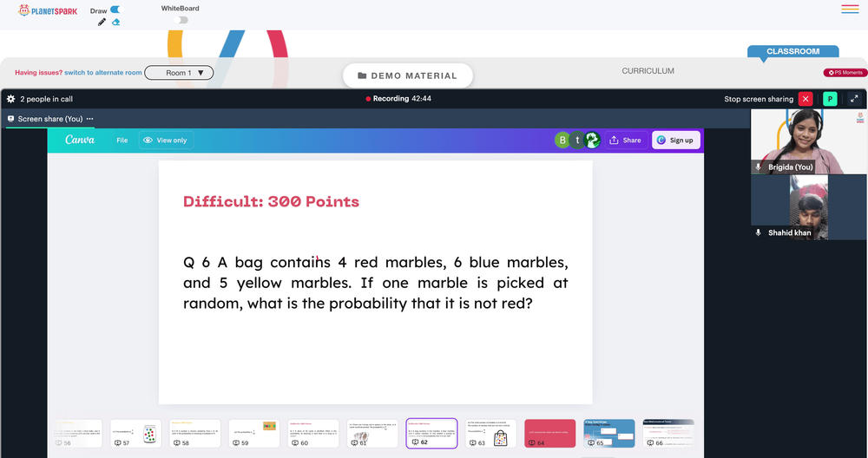The width and height of the screenshot is (868, 458).
Task: Click Brigida (You) video tile
Action: (808, 141)
